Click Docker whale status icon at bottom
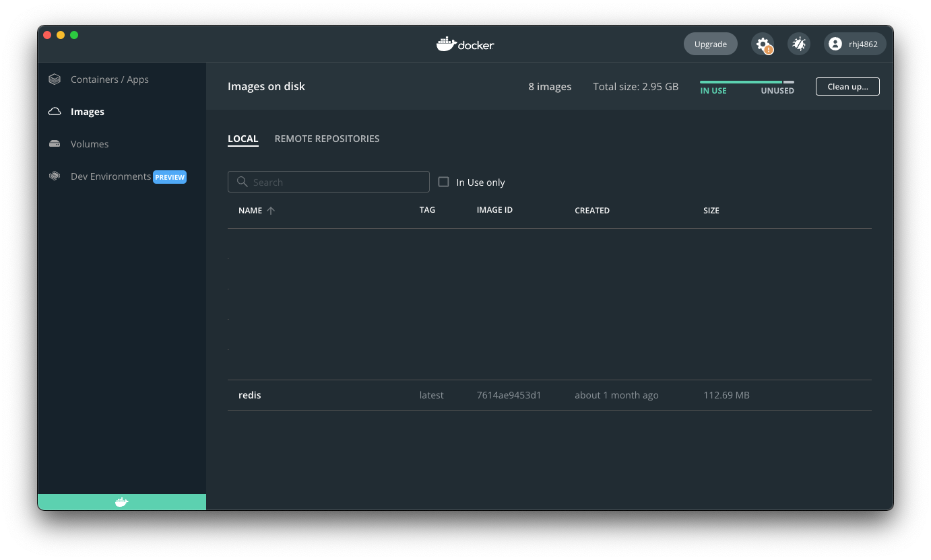Image resolution: width=931 pixels, height=560 pixels. pos(122,502)
